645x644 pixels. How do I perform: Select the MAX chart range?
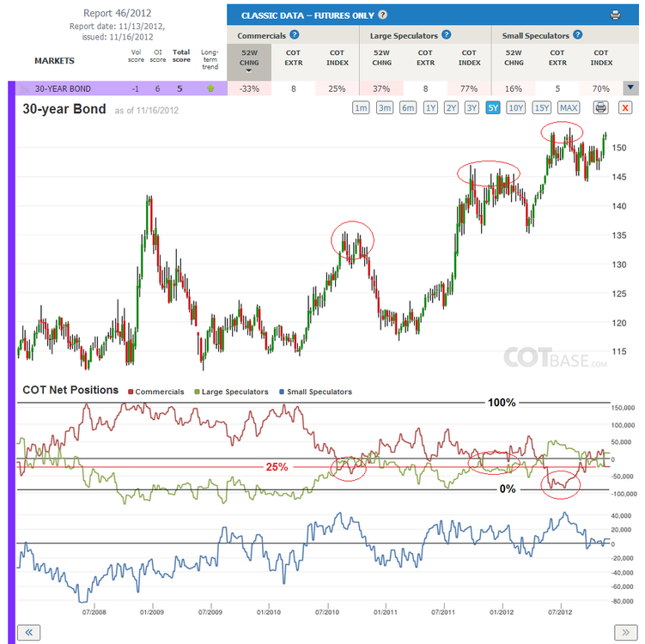569,107
